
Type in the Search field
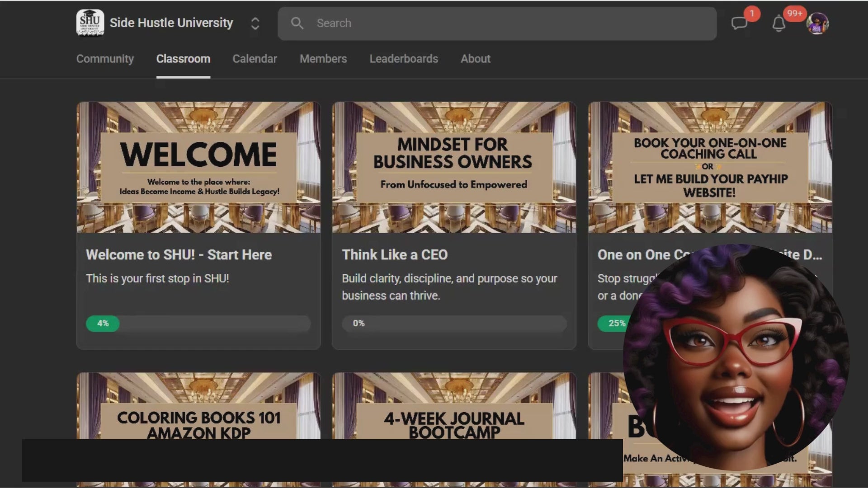(x=497, y=23)
